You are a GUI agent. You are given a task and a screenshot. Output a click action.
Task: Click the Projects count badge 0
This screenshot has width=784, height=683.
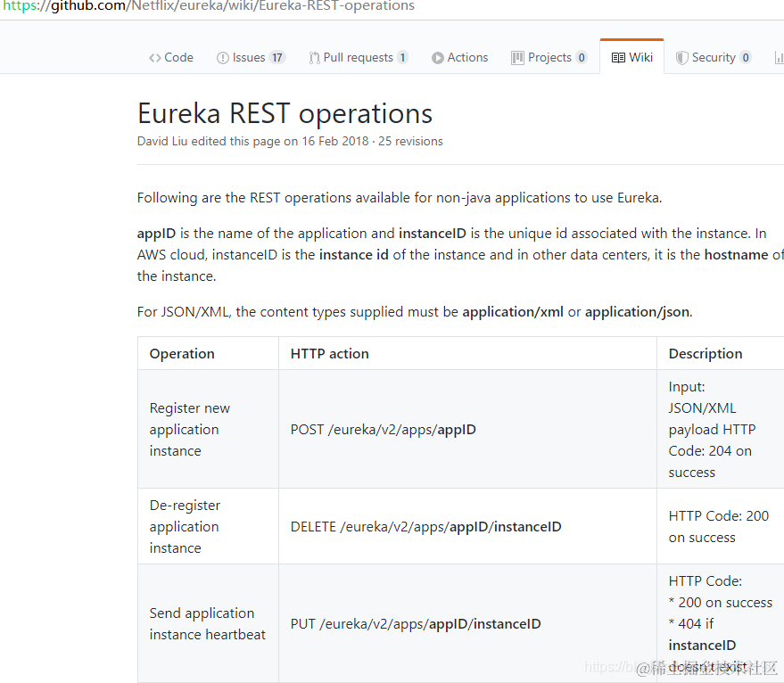click(x=581, y=57)
